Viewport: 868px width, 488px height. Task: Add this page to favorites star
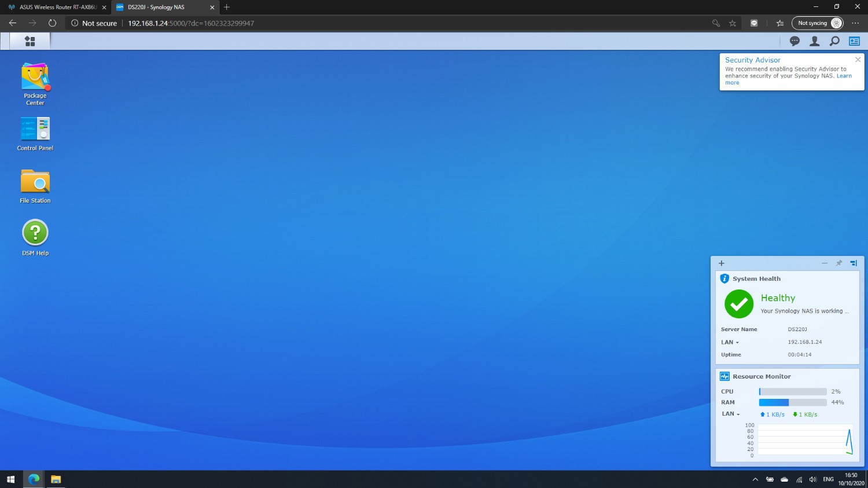733,23
